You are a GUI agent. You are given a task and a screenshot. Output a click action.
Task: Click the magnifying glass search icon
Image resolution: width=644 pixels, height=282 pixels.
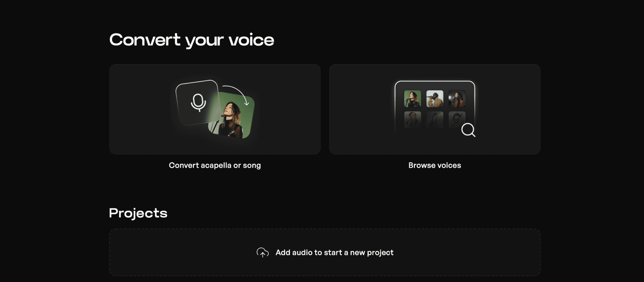[x=468, y=131]
